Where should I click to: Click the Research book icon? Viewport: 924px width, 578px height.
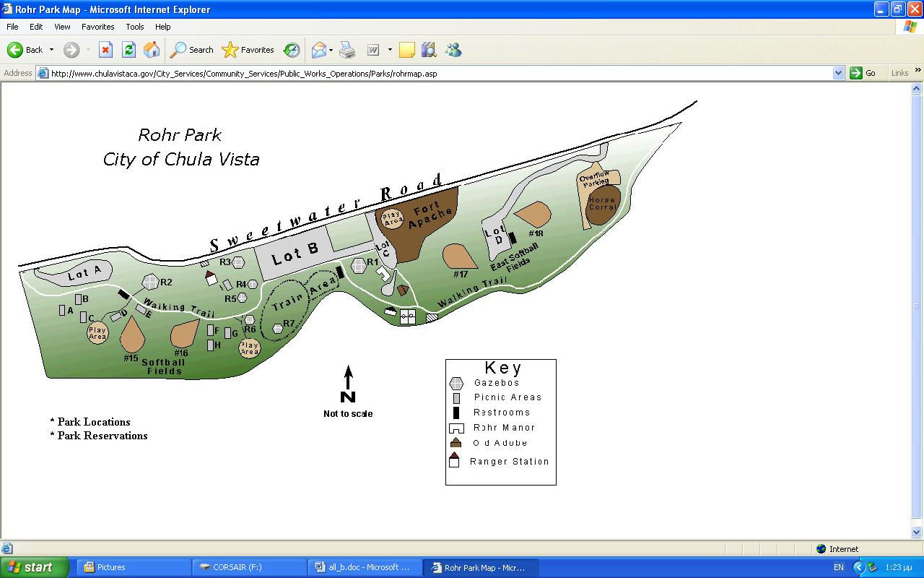click(x=430, y=50)
